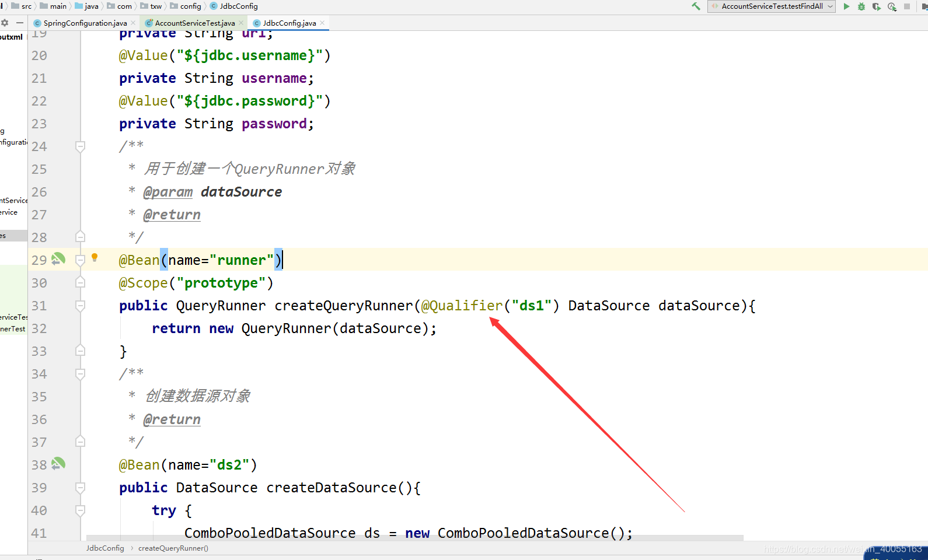
Task: Click JdbcConfig in bottom breadcrumb bar
Action: (105, 548)
